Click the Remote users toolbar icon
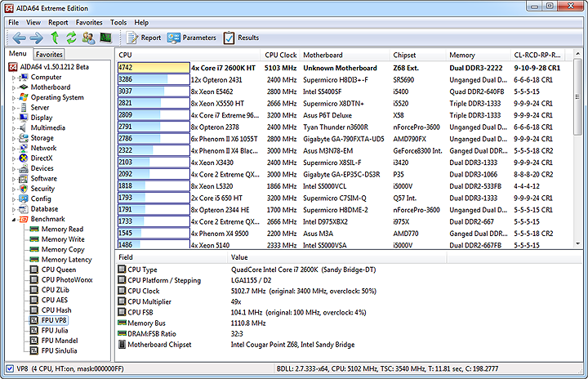Image resolution: width=588 pixels, height=379 pixels. pyautogui.click(x=88, y=38)
